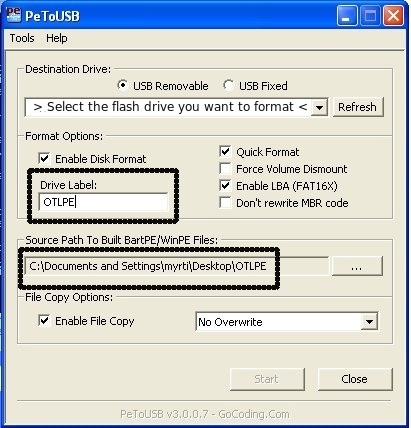This screenshot has height=428, width=411.
Task: Click the Close button at bottom
Action: 355,379
